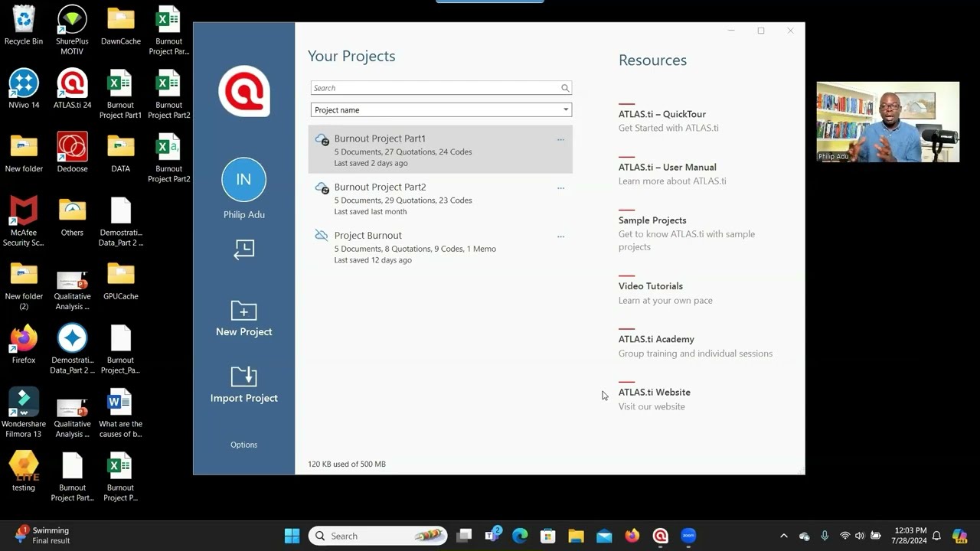Open the Windows Start menu
Viewport: 980px width, 551px height.
click(x=292, y=536)
